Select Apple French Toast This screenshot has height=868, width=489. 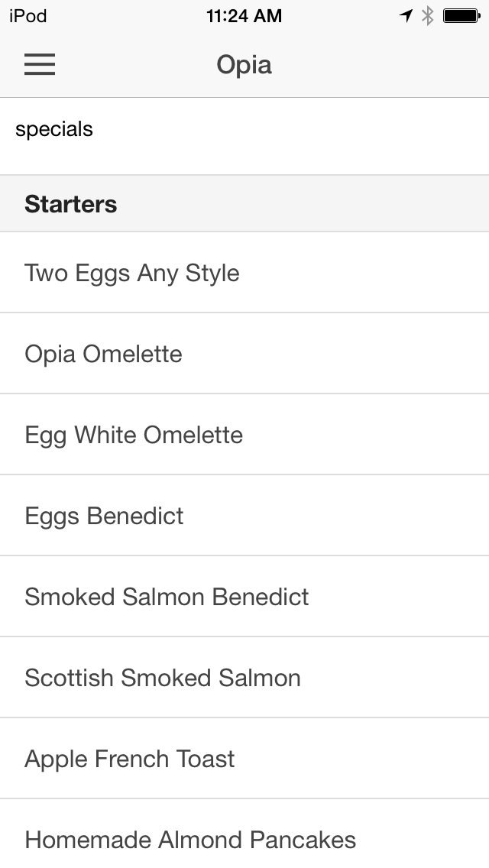click(x=244, y=759)
